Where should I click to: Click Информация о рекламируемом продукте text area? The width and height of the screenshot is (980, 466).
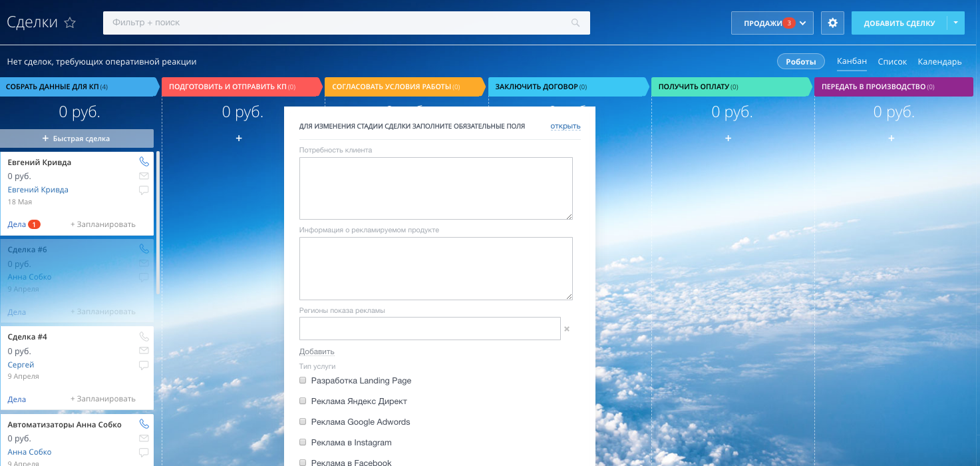[x=436, y=268]
